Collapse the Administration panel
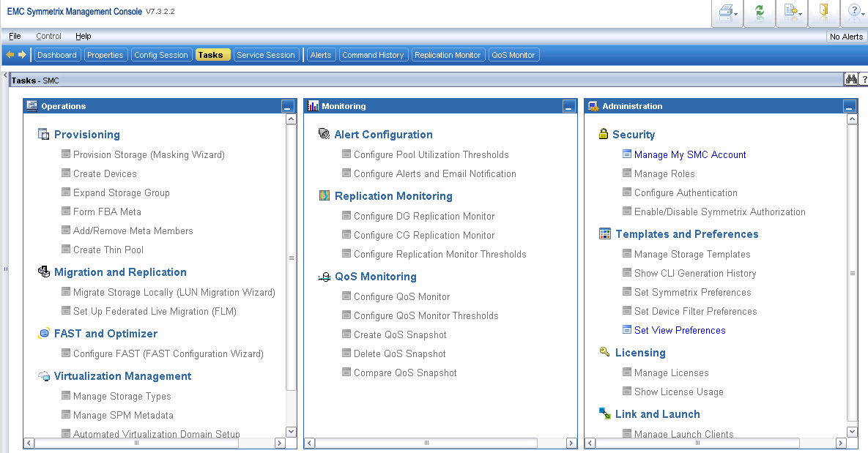Screen dimensions: 868x453 850,106
